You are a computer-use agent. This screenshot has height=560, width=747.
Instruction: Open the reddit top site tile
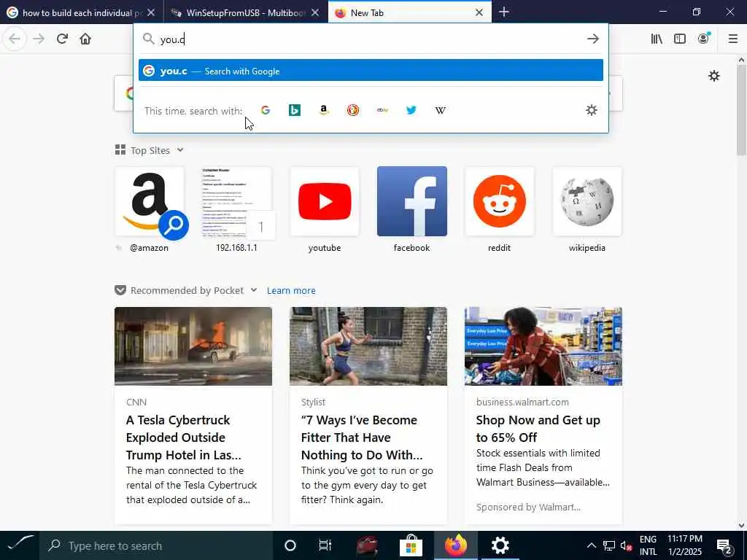[x=499, y=202]
